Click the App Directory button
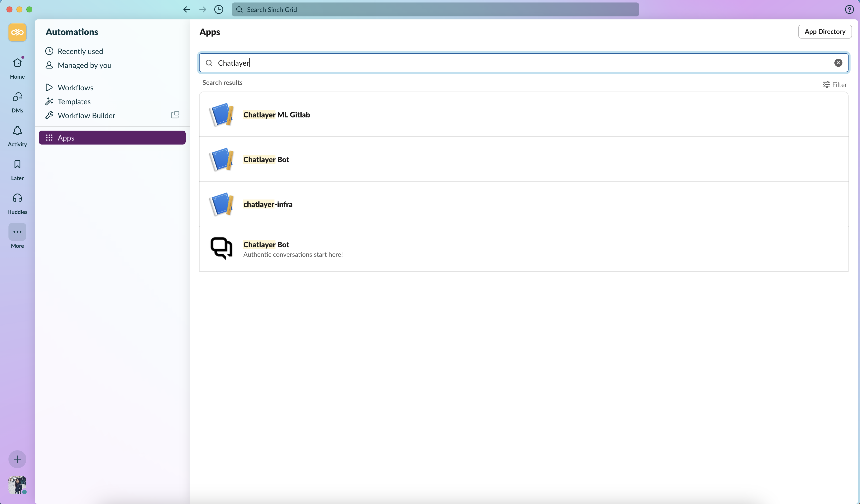The width and height of the screenshot is (860, 504). pos(824,32)
